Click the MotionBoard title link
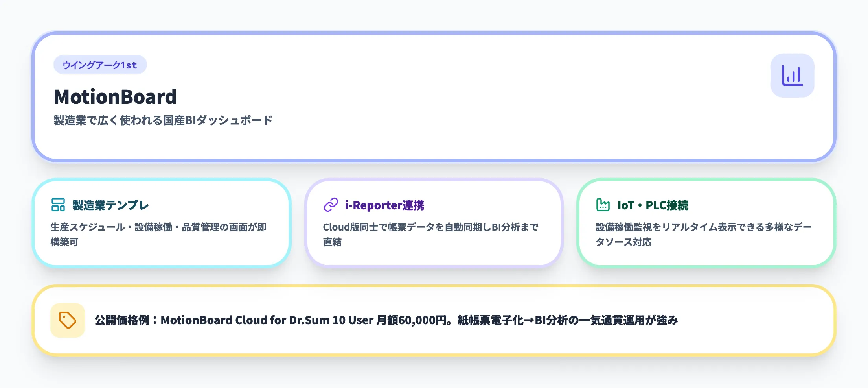 pos(115,96)
